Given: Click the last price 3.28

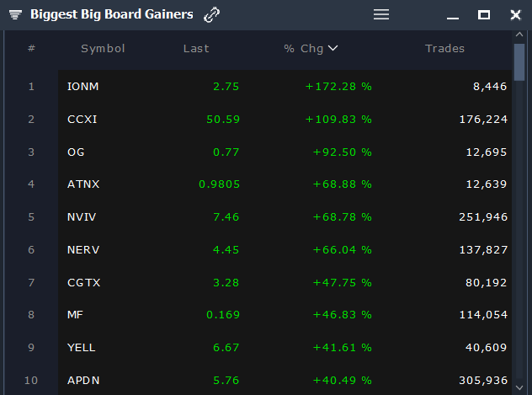Looking at the screenshot, I should tap(226, 283).
